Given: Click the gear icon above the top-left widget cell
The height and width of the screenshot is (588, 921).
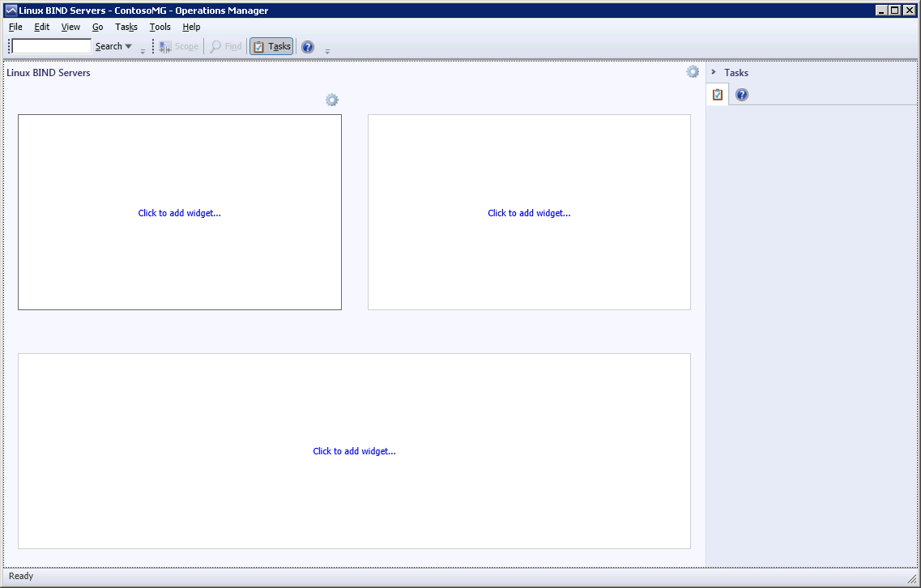Looking at the screenshot, I should 332,100.
